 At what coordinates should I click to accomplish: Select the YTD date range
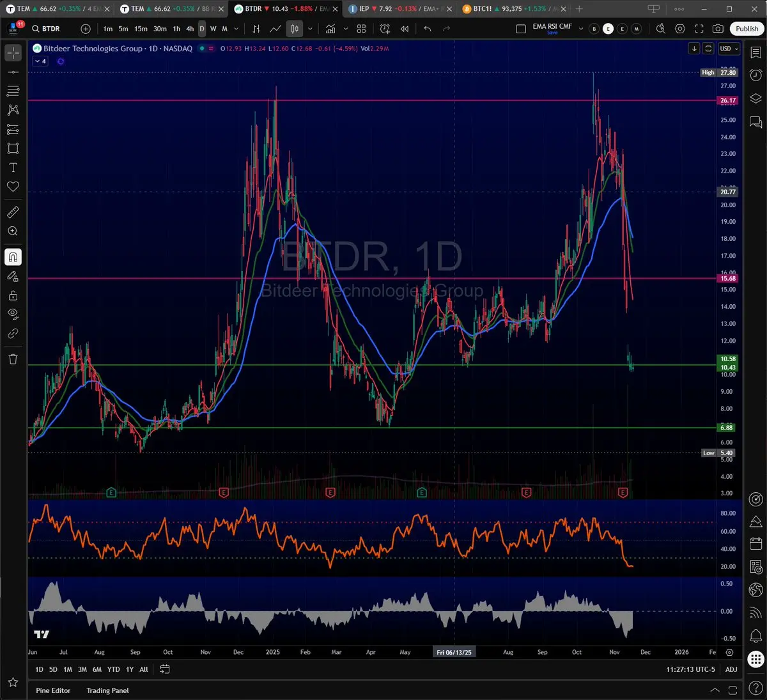pos(113,669)
